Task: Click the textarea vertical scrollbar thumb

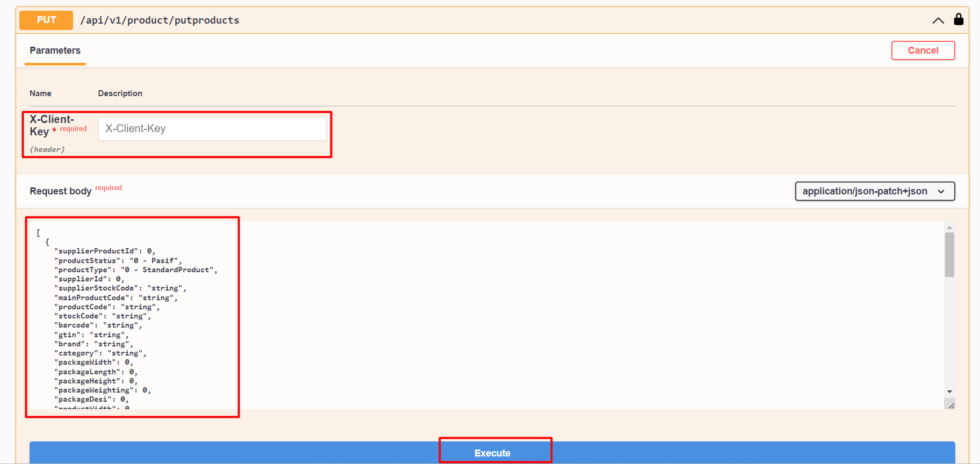Action: click(x=949, y=255)
